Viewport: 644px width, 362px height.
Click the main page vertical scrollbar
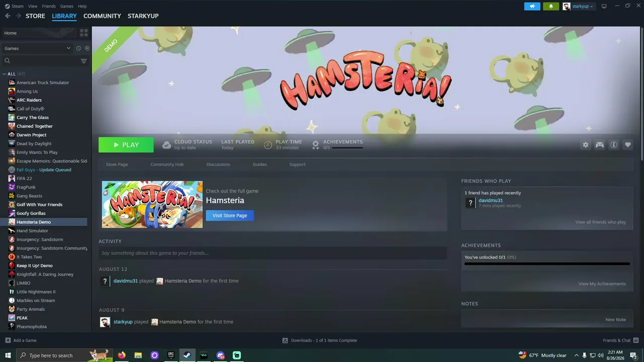[x=641, y=94]
